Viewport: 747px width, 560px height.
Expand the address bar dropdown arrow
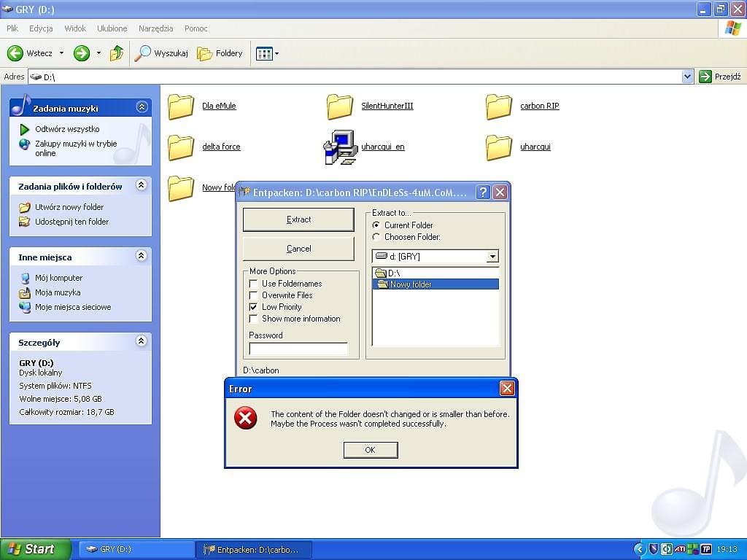click(687, 77)
